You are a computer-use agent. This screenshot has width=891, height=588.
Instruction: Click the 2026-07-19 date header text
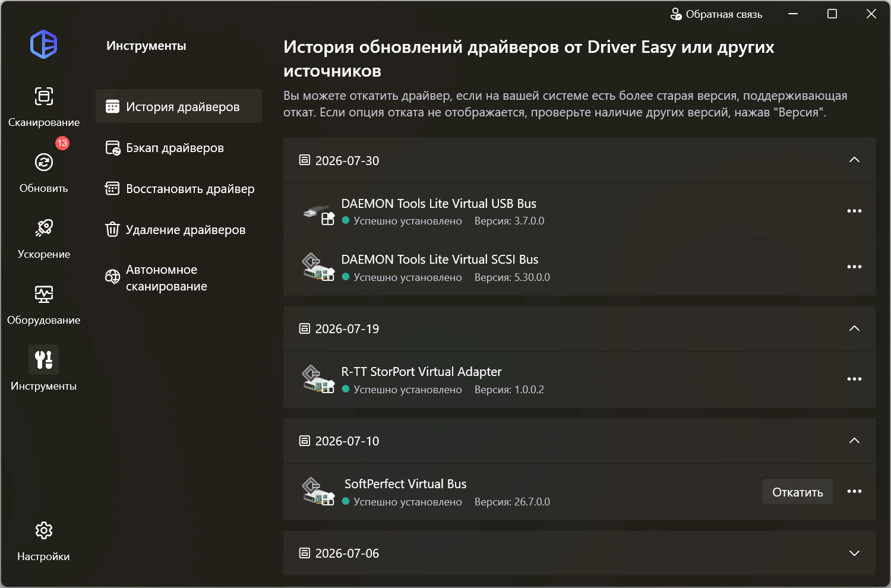[x=347, y=329]
